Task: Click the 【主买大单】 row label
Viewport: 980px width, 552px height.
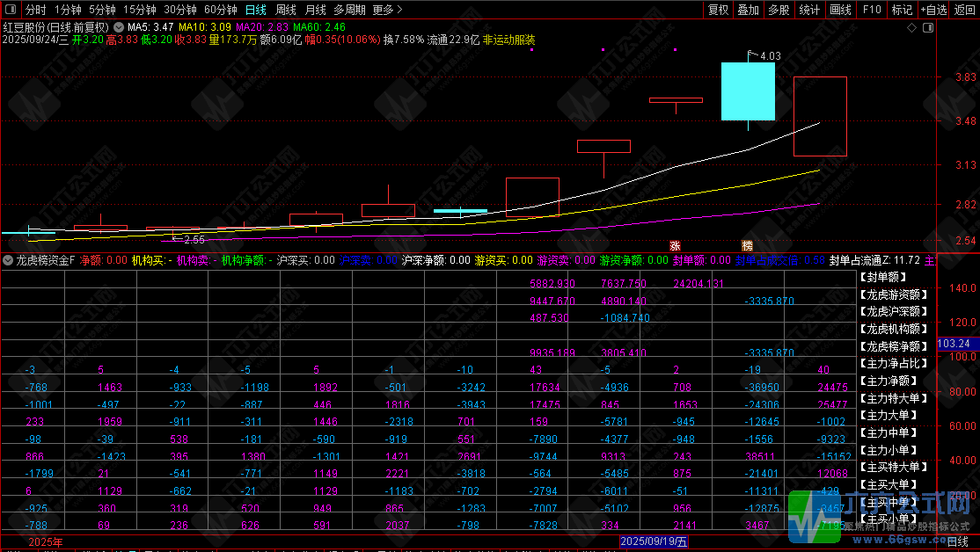Action: (x=889, y=484)
